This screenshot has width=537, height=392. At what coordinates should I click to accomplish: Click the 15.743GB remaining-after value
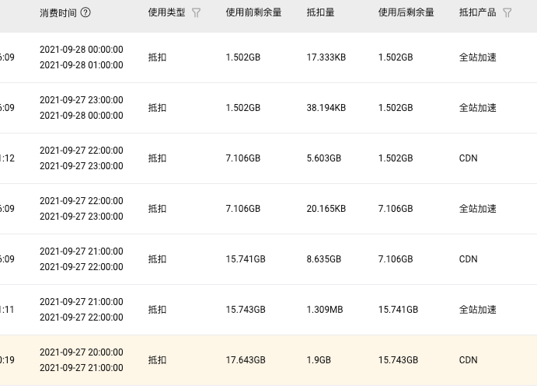click(x=398, y=360)
